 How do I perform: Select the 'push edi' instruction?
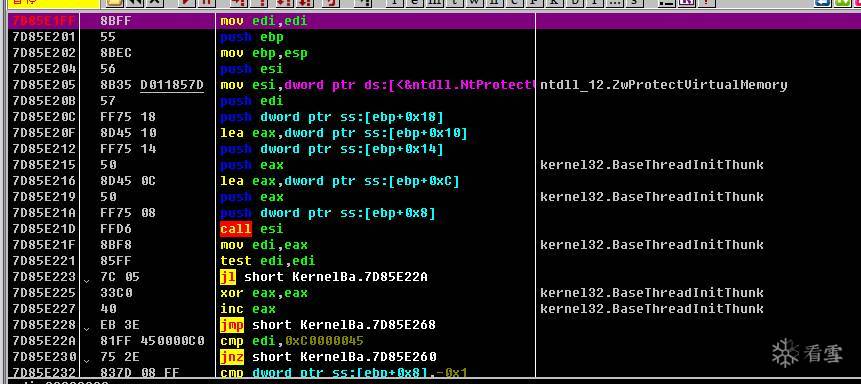pyautogui.click(x=251, y=101)
